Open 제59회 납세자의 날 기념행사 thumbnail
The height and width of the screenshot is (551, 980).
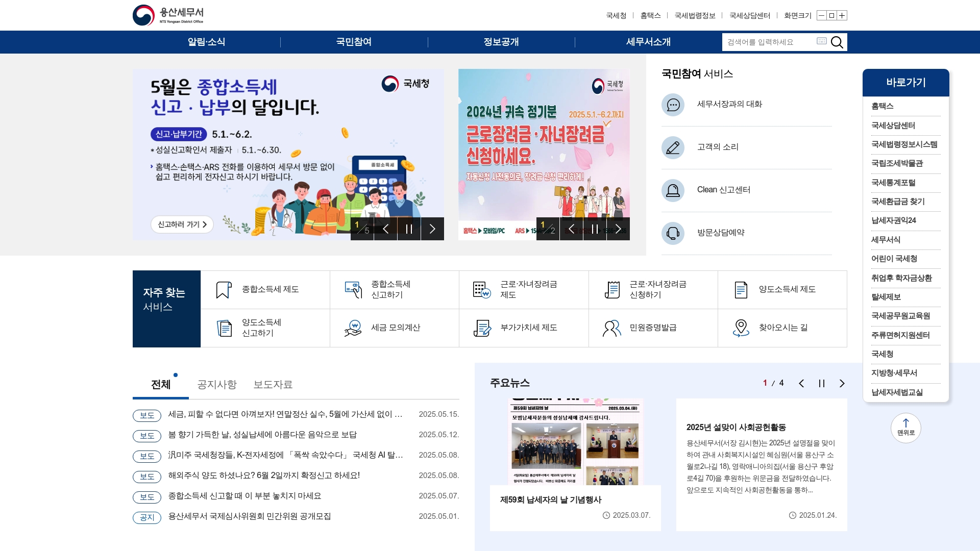click(575, 442)
